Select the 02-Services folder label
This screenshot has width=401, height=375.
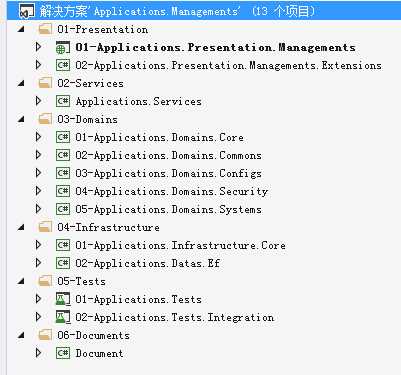click(90, 83)
